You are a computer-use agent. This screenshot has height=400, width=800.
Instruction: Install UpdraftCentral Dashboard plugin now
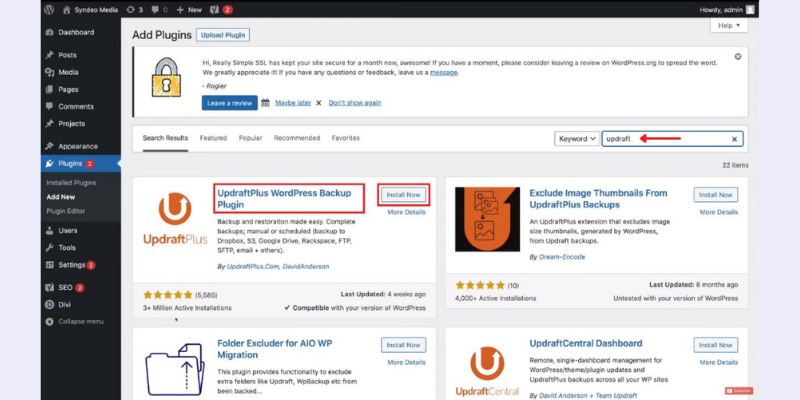point(715,345)
